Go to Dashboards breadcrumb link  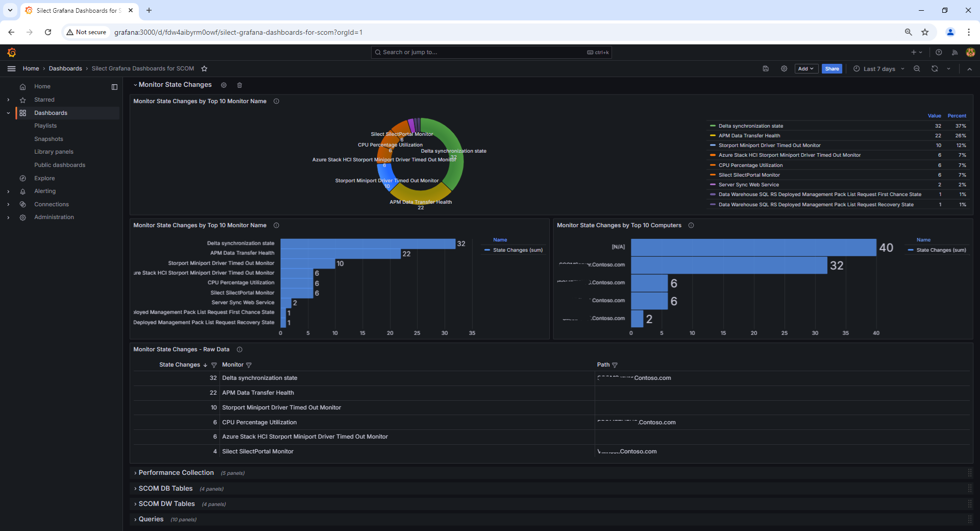tap(65, 68)
